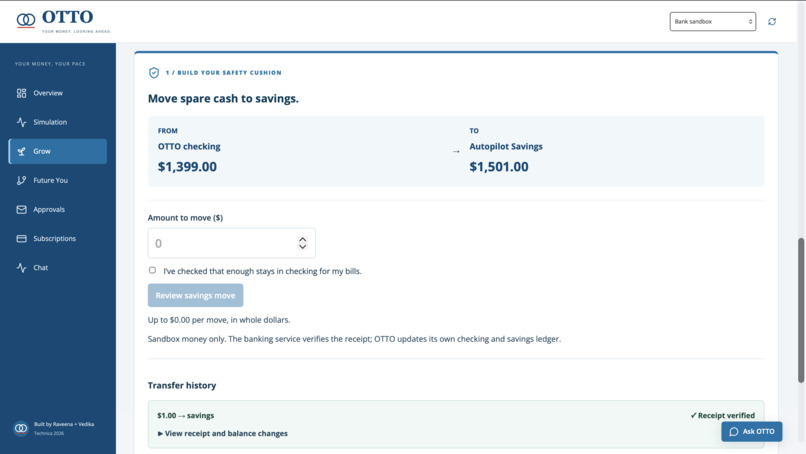Click the $1,399.00 checking balance
This screenshot has height=454, width=806.
(187, 167)
